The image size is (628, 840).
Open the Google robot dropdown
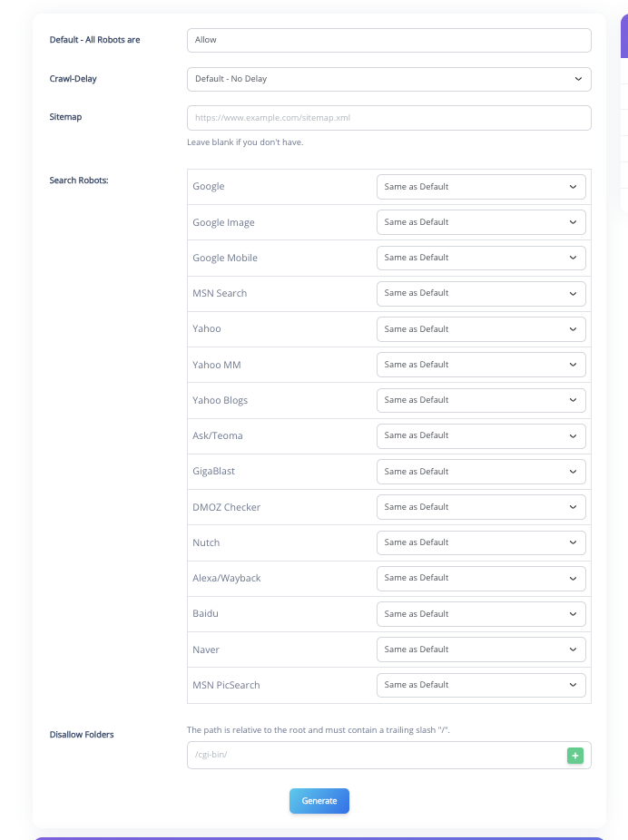click(481, 187)
